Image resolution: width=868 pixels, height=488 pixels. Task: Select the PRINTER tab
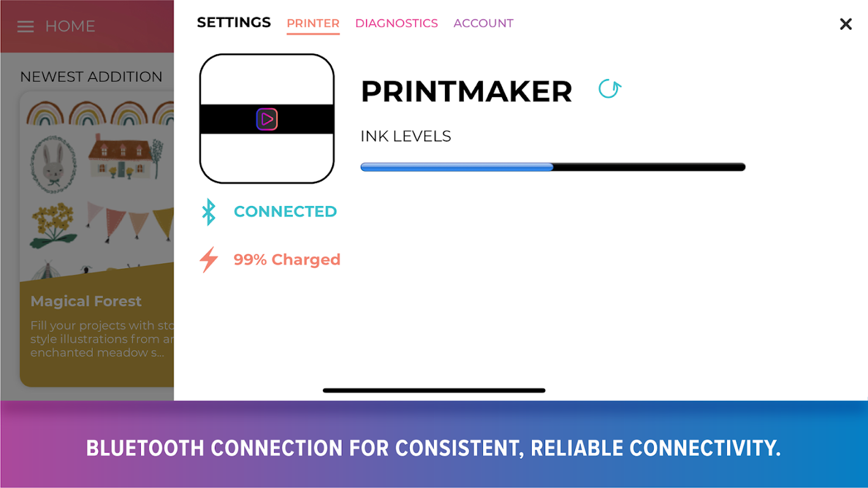coord(313,23)
